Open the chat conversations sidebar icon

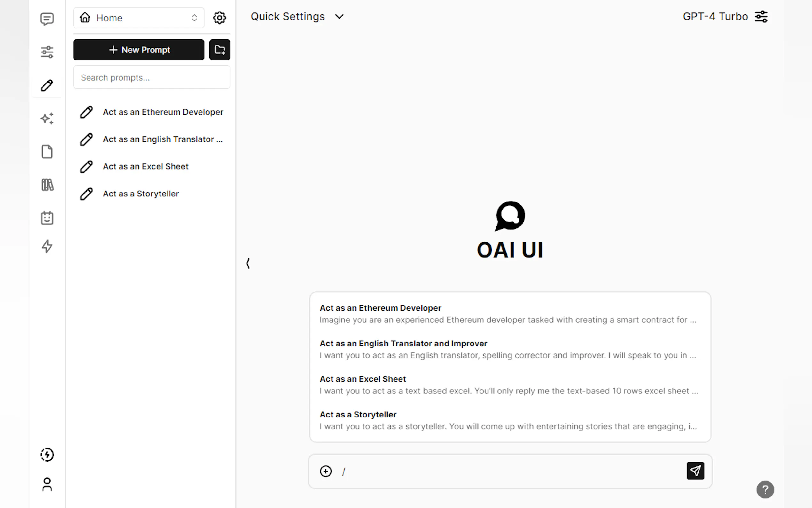click(x=47, y=19)
